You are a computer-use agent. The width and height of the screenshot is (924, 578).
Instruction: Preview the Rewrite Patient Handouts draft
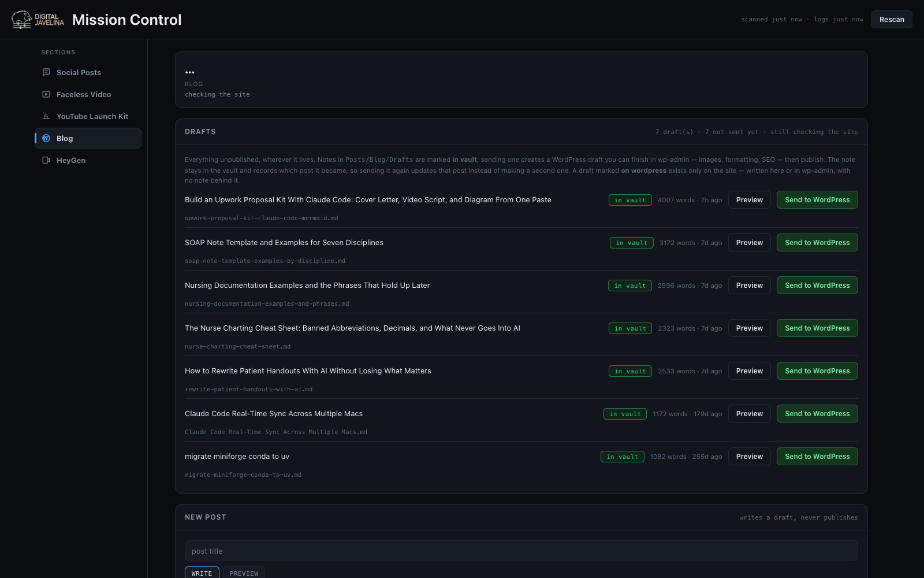point(749,371)
